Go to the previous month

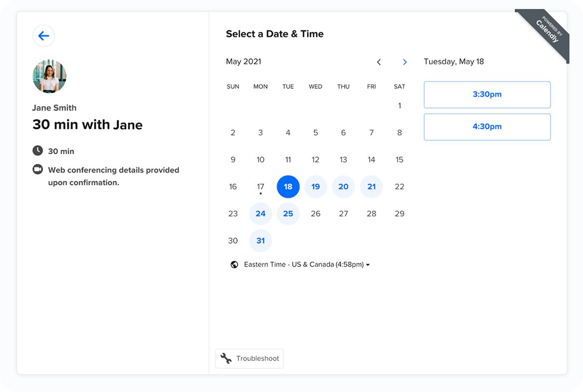click(379, 62)
